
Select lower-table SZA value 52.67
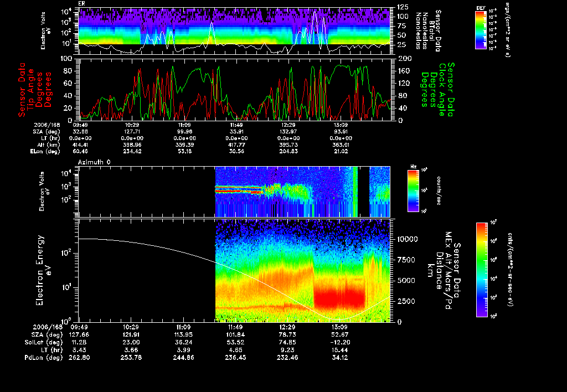click(339, 334)
